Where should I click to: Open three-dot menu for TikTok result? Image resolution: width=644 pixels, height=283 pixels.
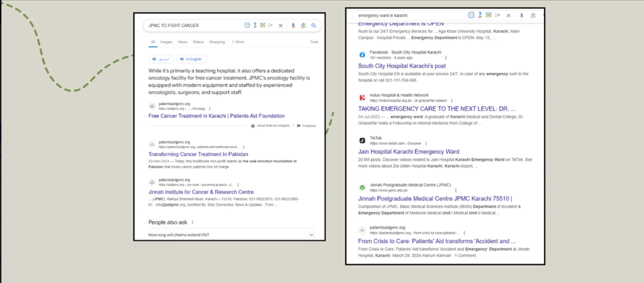pos(426,143)
